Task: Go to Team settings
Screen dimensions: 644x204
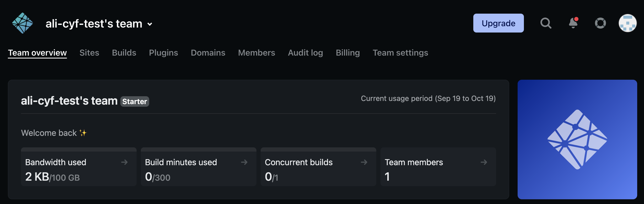Action: pos(400,53)
